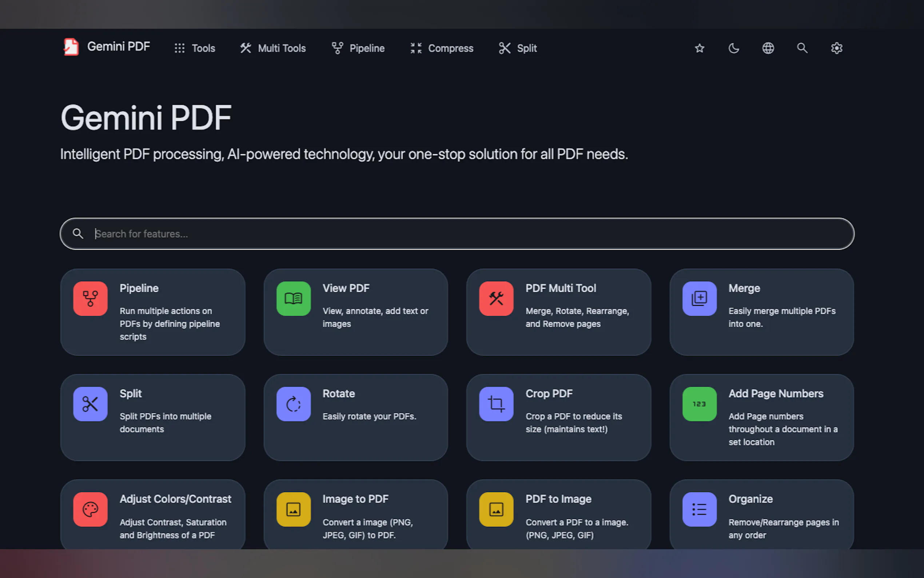Click the Gemini PDF logo icon
Image resolution: width=924 pixels, height=578 pixels.
(71, 47)
